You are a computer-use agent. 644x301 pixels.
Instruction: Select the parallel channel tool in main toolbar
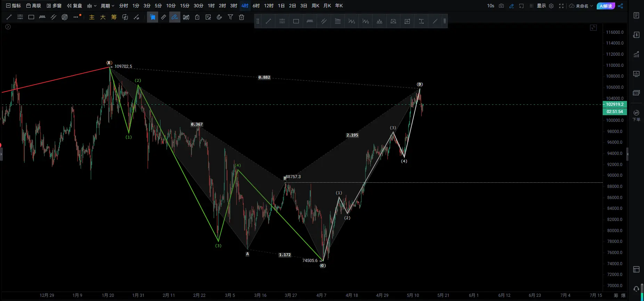click(54, 17)
